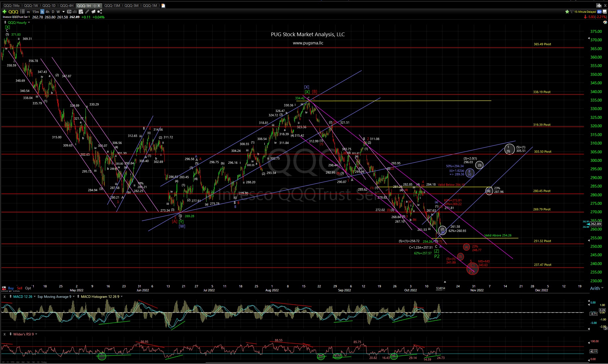Select the m minute interval toggle
The image size is (608, 364).
click(x=28, y=12)
